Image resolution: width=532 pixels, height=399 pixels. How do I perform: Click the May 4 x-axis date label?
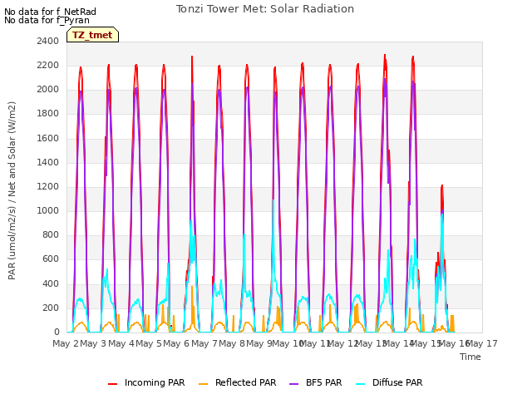[x=121, y=343]
